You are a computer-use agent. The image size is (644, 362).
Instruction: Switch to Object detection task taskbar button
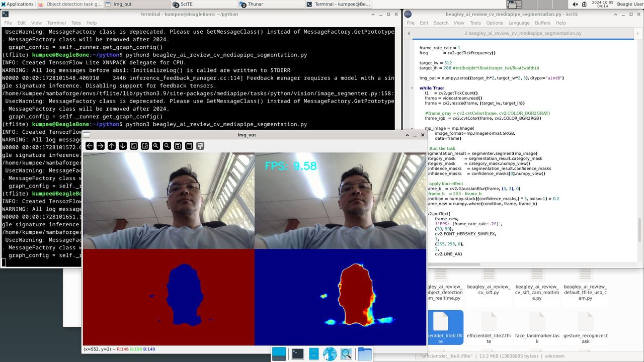click(70, 4)
